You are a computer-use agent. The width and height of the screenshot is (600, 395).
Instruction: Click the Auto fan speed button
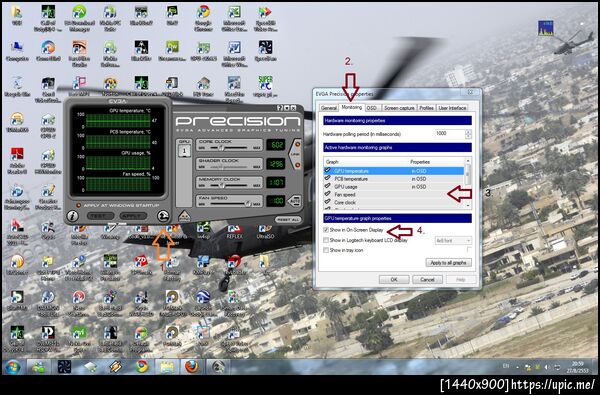click(x=294, y=201)
